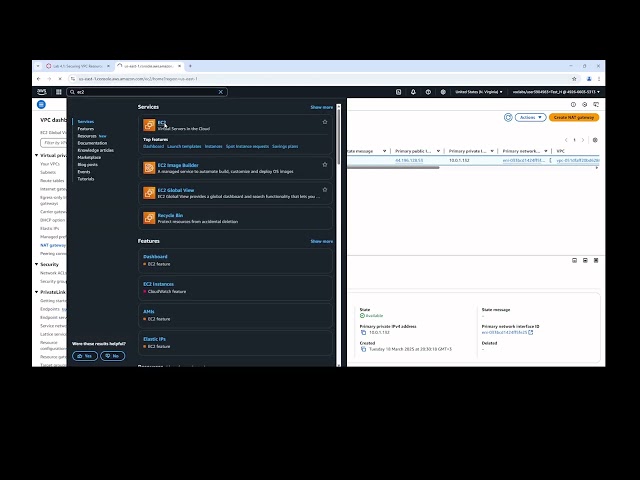640x480 pixels.
Task: Refresh the NAT gateways list
Action: 508,118
